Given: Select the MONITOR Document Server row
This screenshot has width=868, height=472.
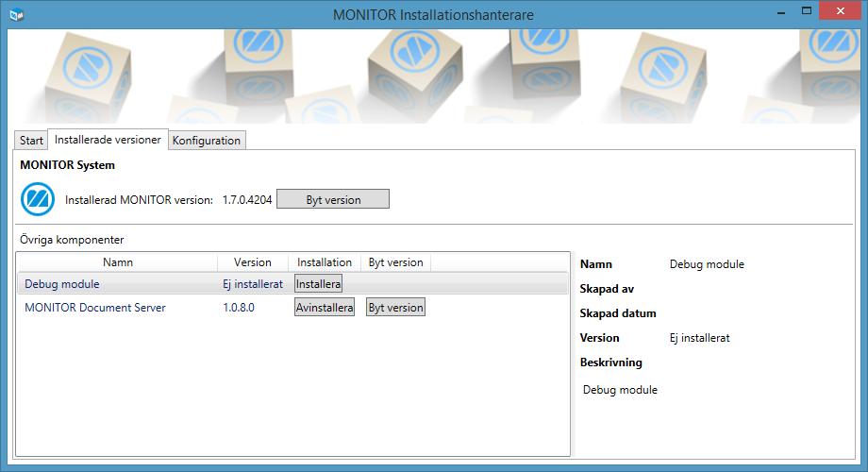Looking at the screenshot, I should click(x=292, y=308).
